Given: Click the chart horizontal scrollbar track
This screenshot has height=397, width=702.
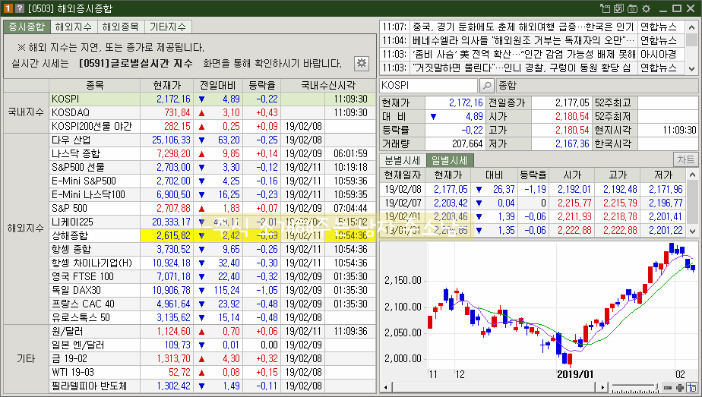Looking at the screenshot, I should point(494,388).
